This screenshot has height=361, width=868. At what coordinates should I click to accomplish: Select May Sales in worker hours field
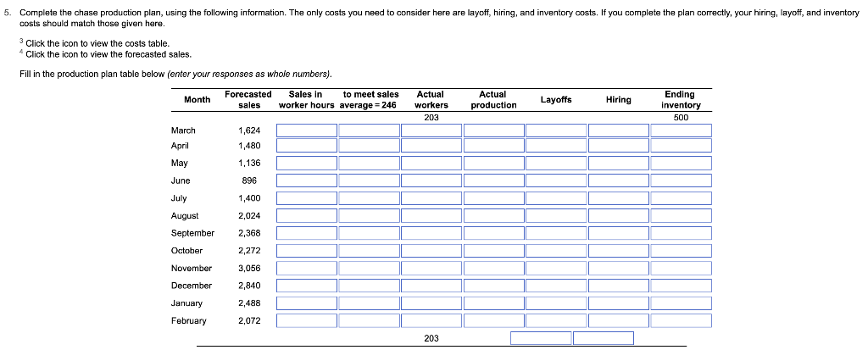point(307,164)
